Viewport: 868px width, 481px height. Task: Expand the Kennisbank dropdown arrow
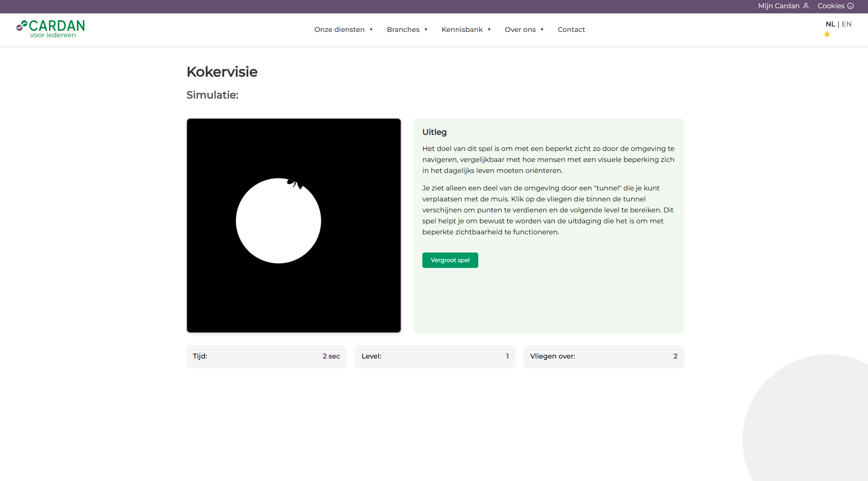point(489,30)
